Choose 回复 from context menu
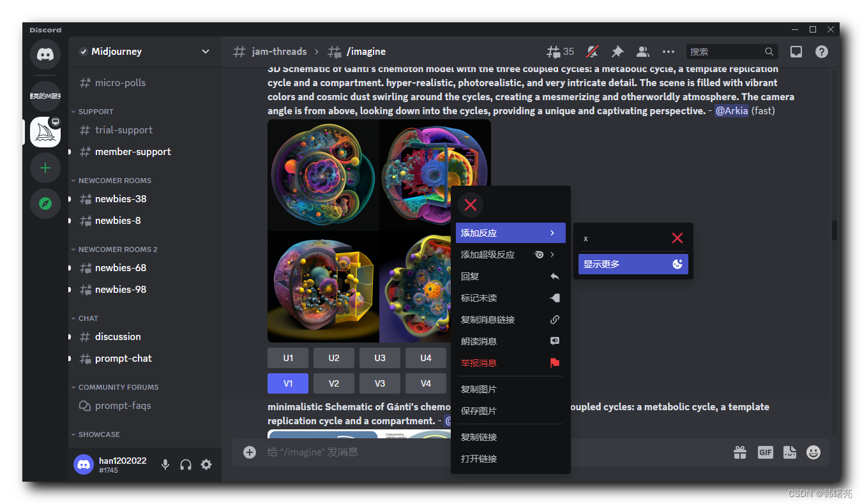This screenshot has height=504, width=862. 511,276
